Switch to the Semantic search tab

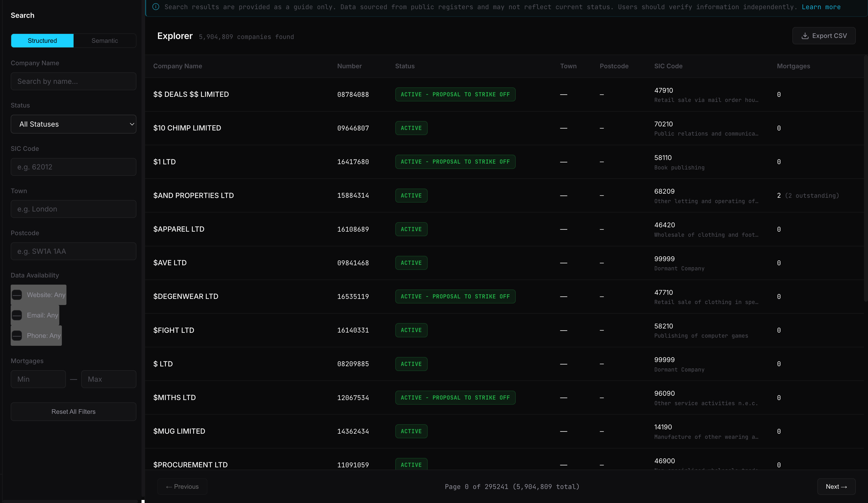105,41
